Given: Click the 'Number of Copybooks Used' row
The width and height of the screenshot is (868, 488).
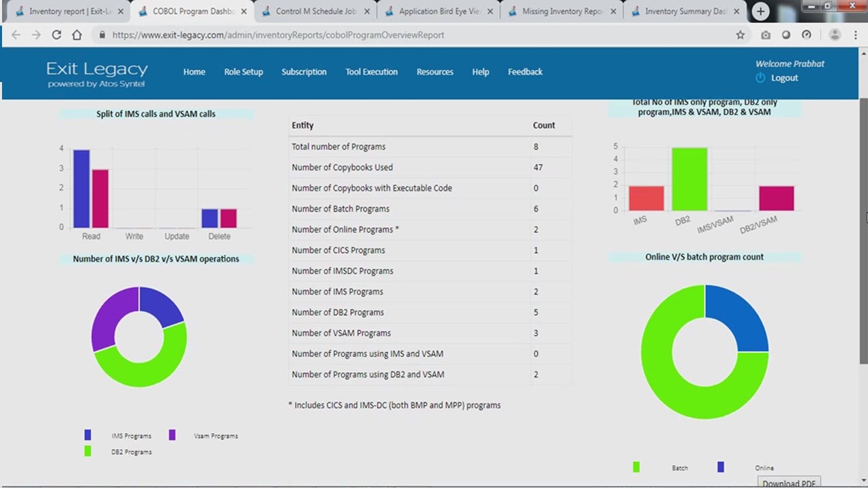Looking at the screenshot, I should [x=430, y=167].
